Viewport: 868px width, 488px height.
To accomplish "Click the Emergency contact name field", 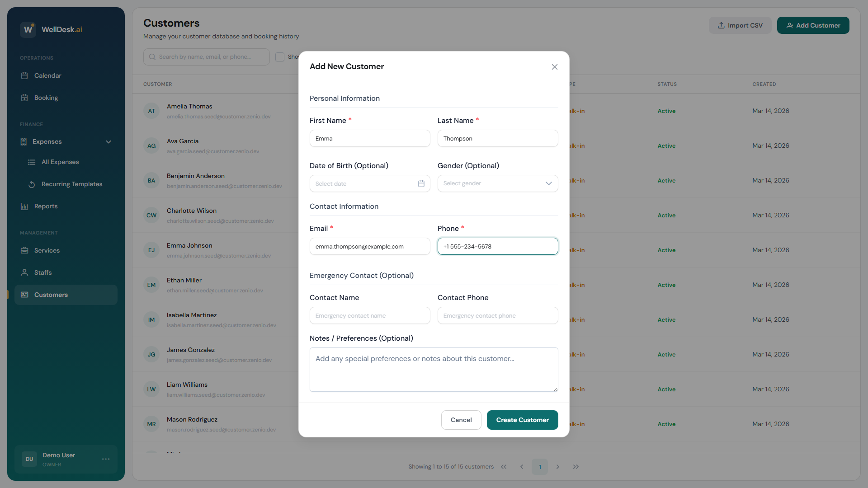I will 370,315.
